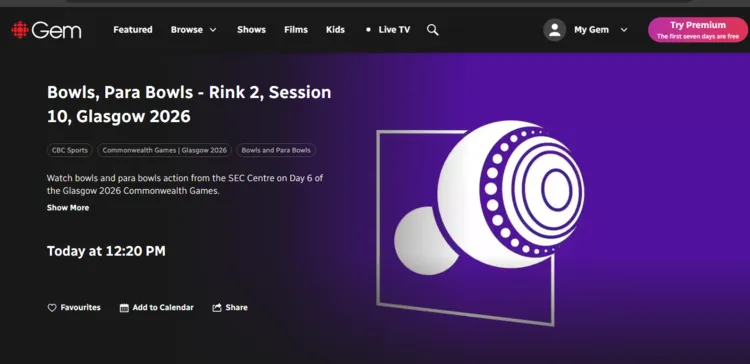The height and width of the screenshot is (364, 750).
Task: Navigate to the Kids section
Action: pos(335,30)
